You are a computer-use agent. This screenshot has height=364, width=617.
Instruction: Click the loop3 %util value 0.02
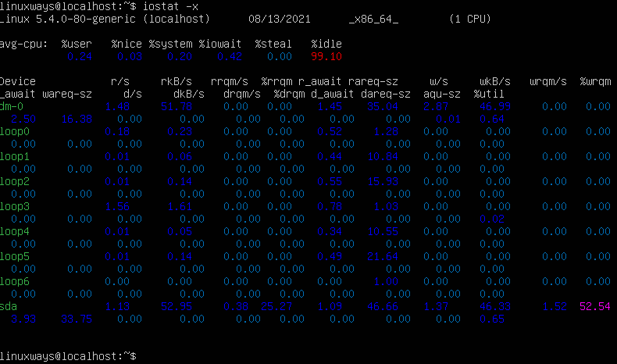[x=492, y=219]
